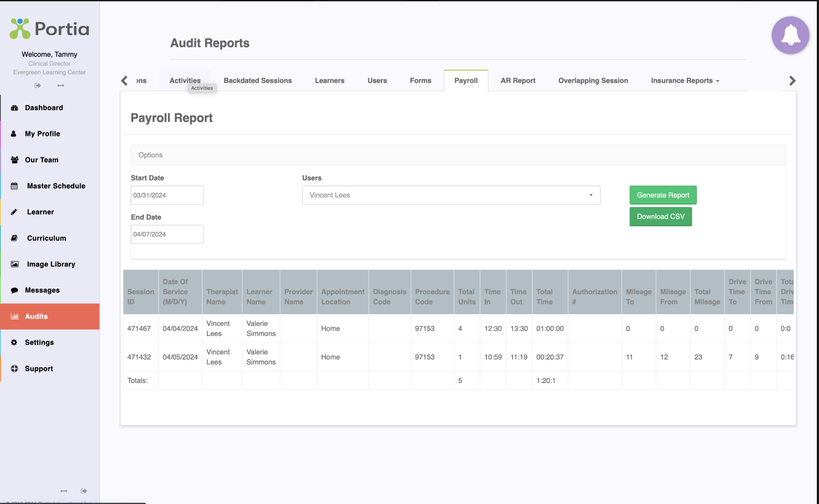Show next tabs with right chevron
This screenshot has width=819, height=504.
[x=792, y=81]
